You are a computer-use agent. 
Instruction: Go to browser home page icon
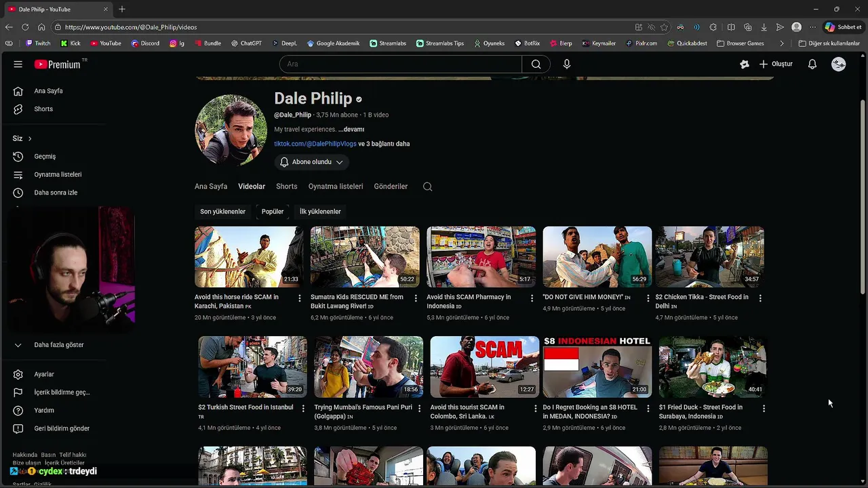[41, 27]
